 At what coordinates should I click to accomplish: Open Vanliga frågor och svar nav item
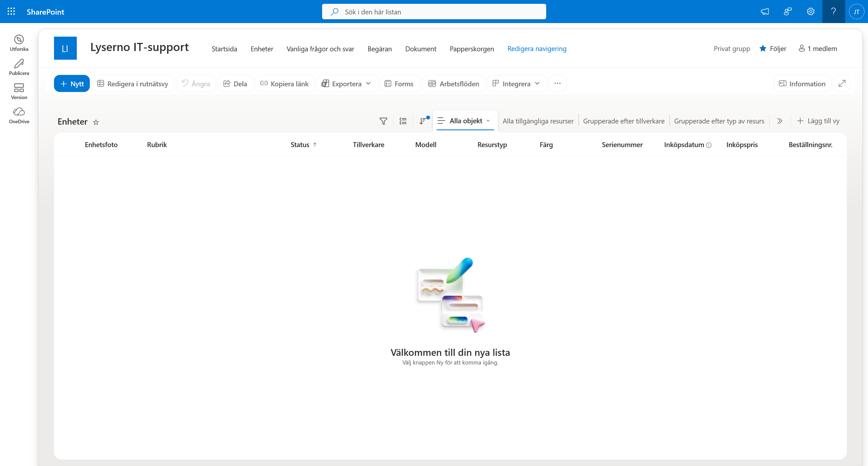(320, 49)
